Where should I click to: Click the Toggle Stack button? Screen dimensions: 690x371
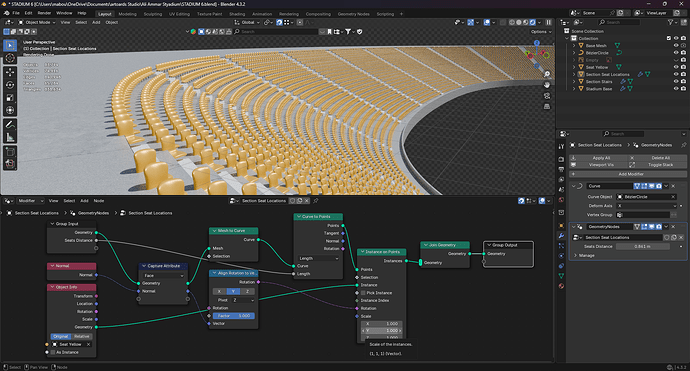[657, 165]
